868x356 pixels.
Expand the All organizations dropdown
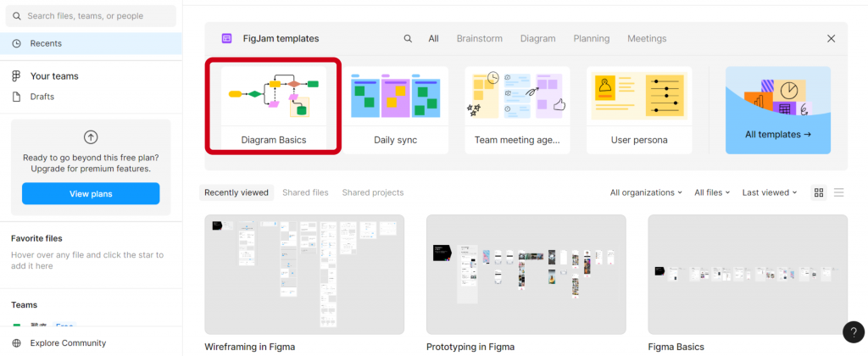point(646,192)
